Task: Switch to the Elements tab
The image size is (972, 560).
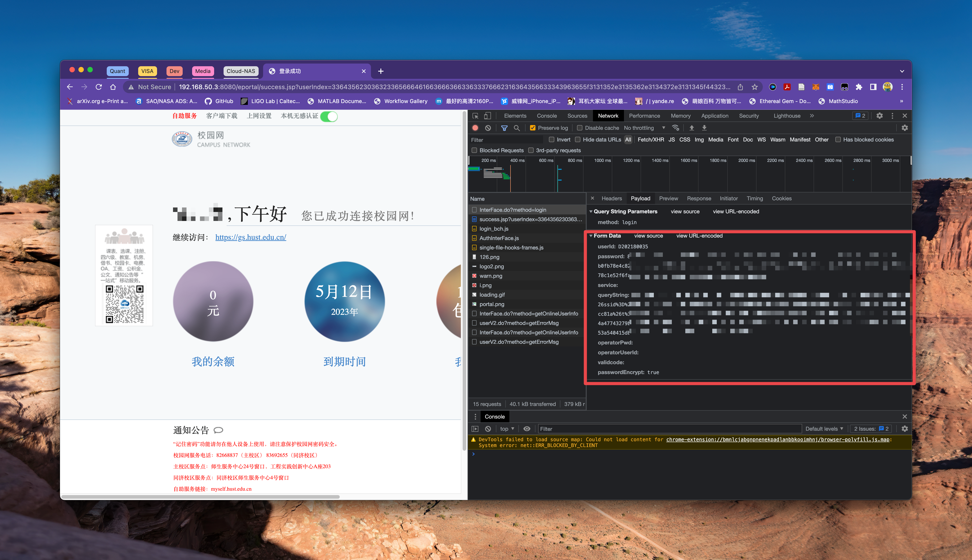Action: [x=515, y=116]
